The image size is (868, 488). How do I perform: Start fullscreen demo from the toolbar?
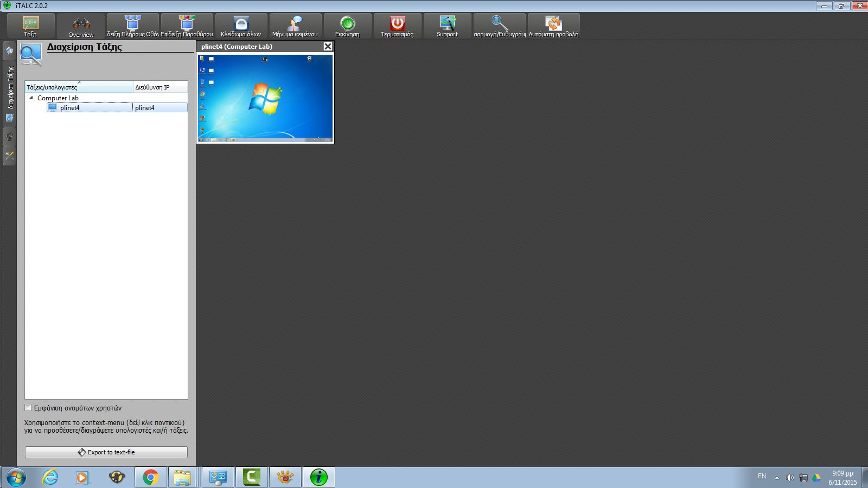point(132,26)
